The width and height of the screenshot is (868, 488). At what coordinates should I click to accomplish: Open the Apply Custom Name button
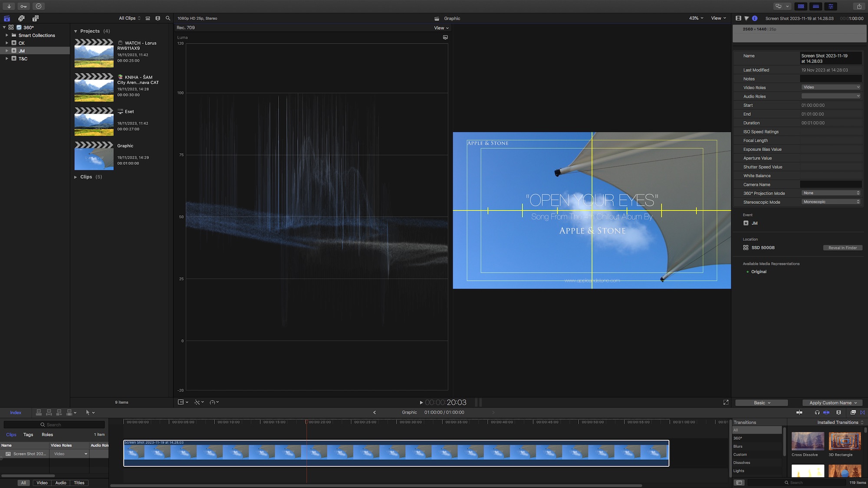pos(833,403)
